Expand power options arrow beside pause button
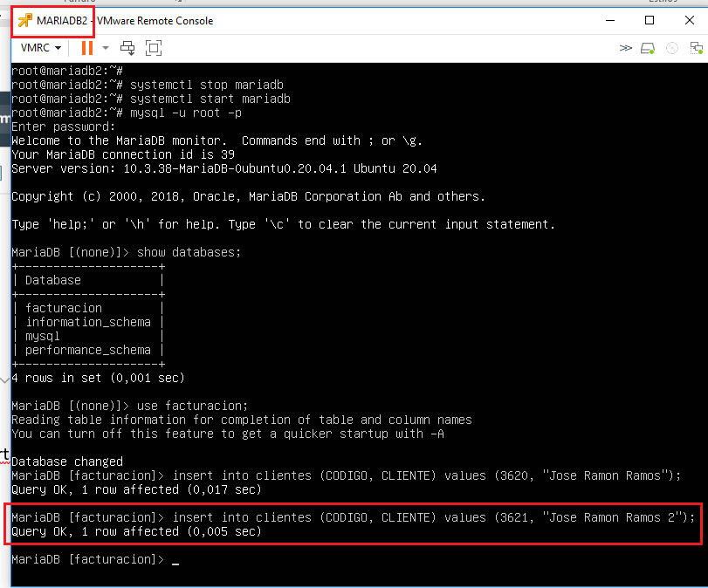 click(x=106, y=48)
